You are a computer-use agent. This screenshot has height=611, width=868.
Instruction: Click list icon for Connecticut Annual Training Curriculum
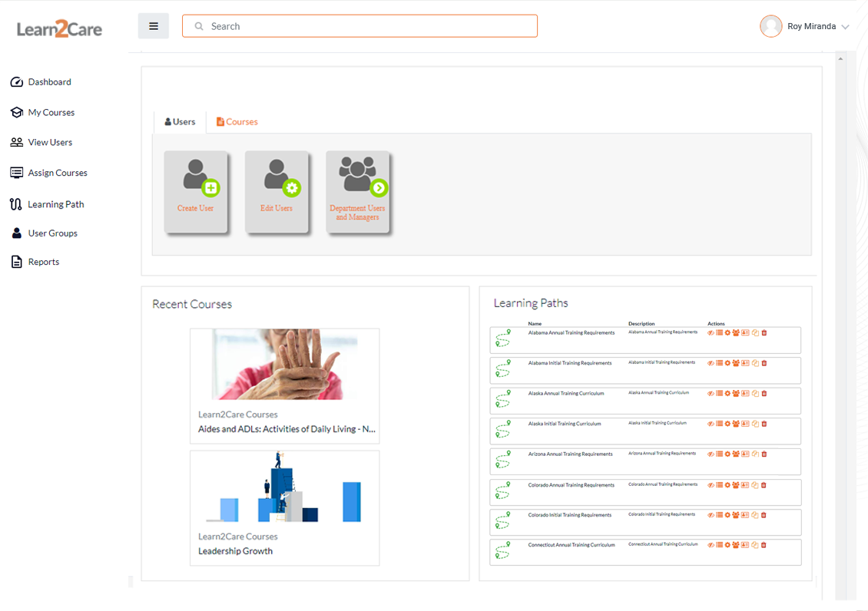(x=719, y=545)
